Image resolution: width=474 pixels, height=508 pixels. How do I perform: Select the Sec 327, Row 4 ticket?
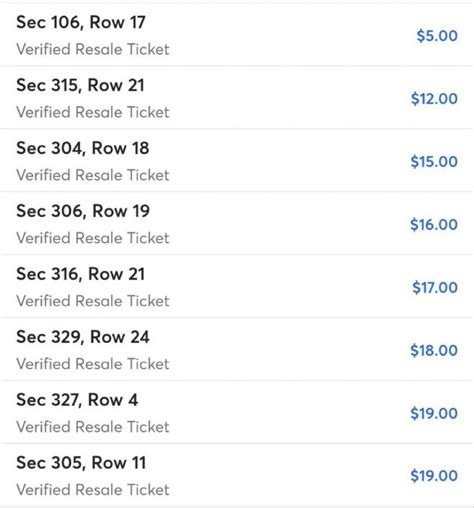(236, 412)
